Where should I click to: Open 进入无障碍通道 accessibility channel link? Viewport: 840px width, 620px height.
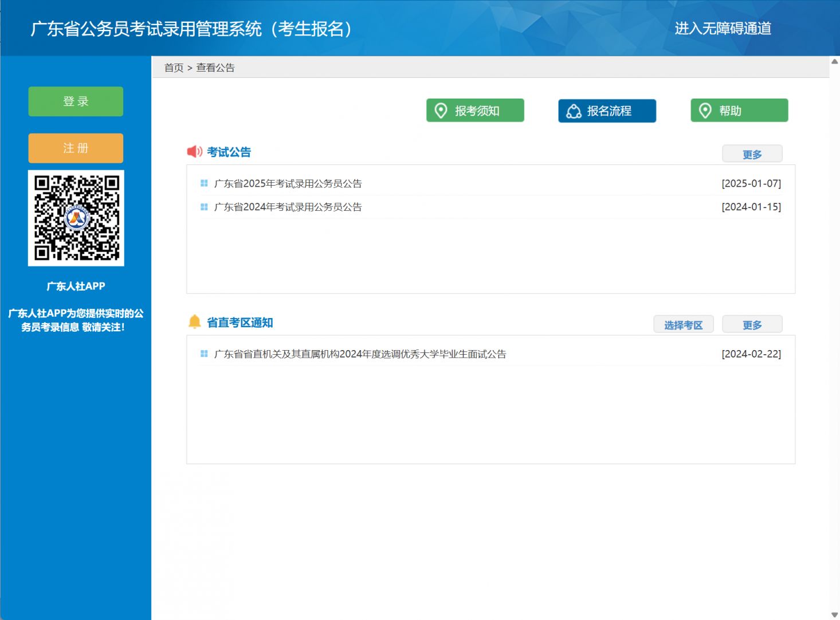pos(723,28)
